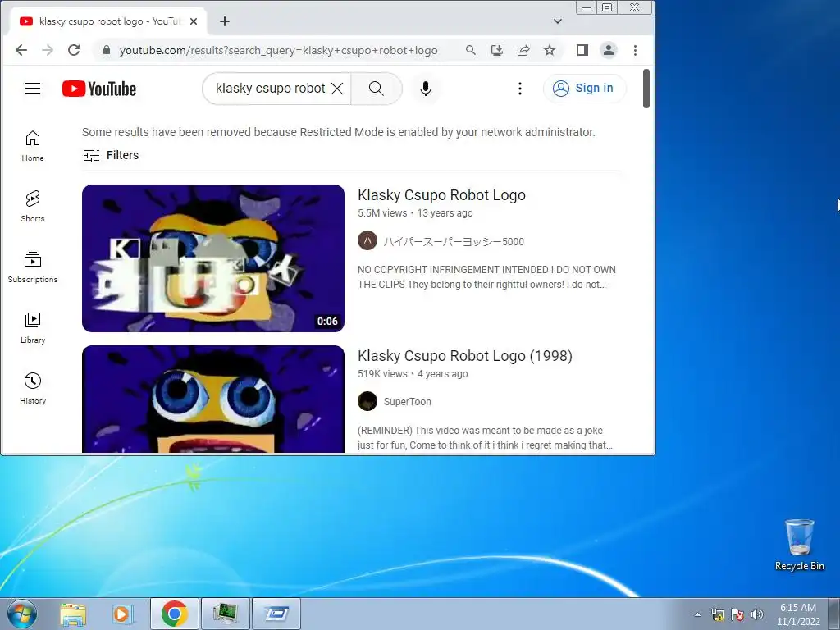This screenshot has height=630, width=840.
Task: Open the Klasky Csupo Robot Logo 0:06 thumbnail
Action: click(213, 258)
